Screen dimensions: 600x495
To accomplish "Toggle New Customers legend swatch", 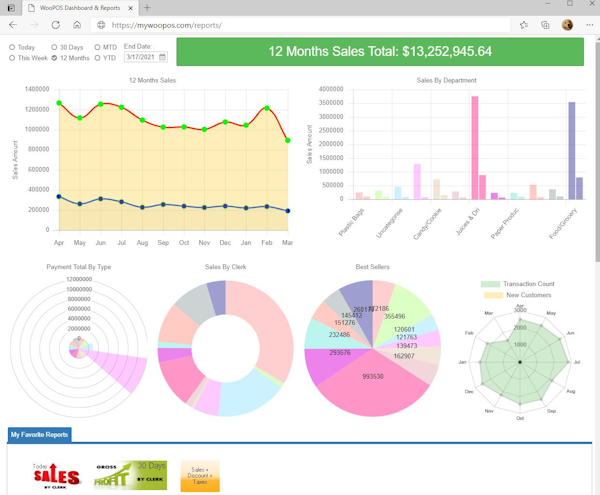I will click(x=493, y=295).
